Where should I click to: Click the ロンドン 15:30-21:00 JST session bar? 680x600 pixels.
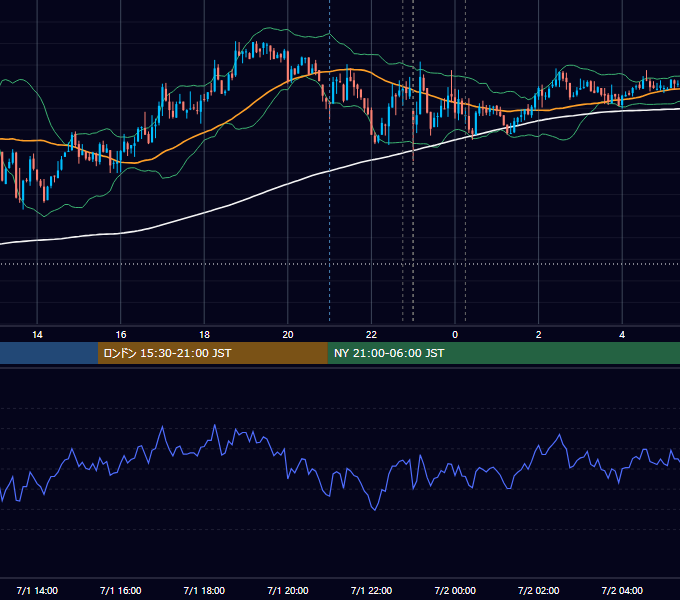pos(212,353)
